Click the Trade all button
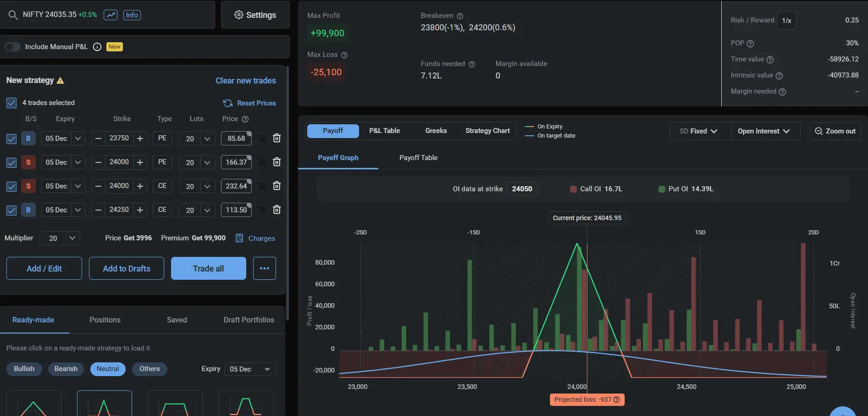The width and height of the screenshot is (868, 416). pyautogui.click(x=209, y=268)
